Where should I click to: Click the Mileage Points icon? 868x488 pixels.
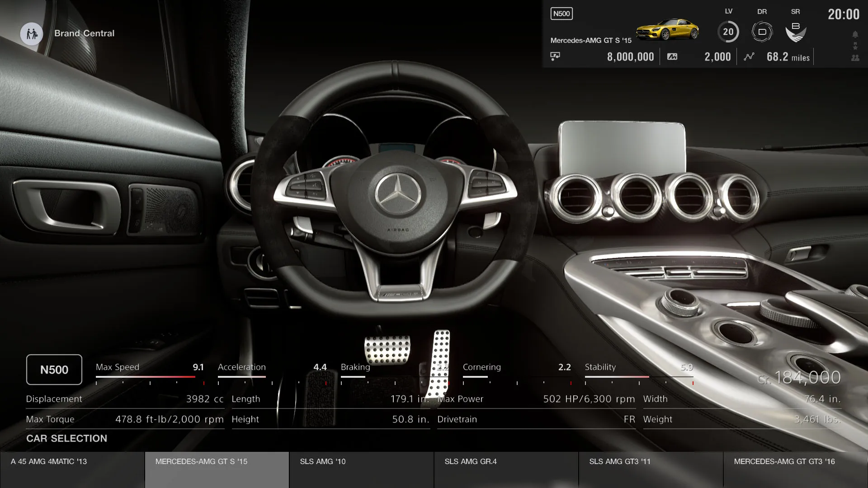coord(672,57)
